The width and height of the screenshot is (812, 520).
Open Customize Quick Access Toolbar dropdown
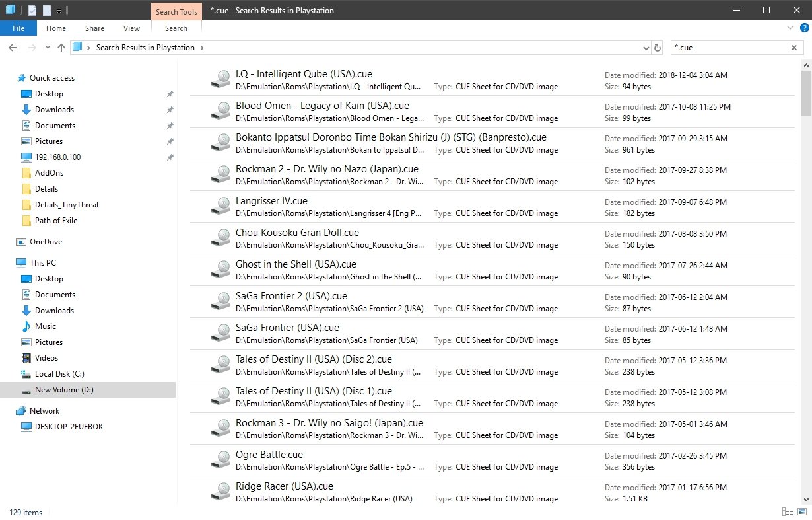click(x=59, y=11)
